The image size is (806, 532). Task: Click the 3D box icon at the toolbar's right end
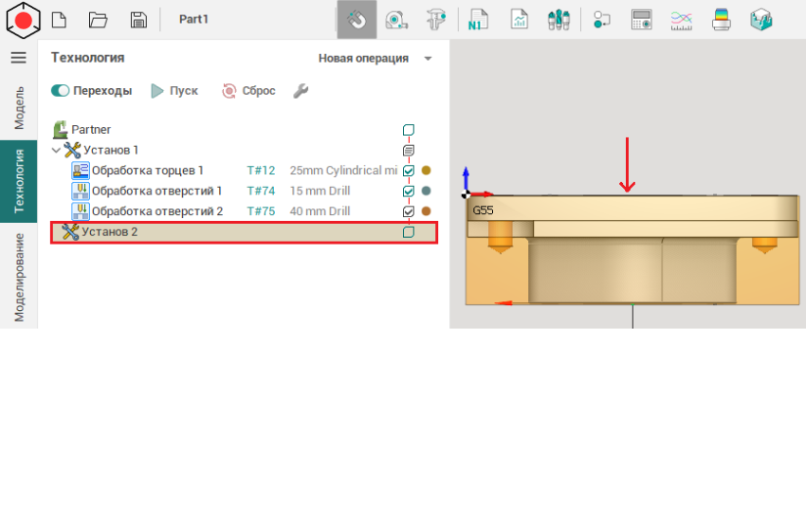pos(760,20)
